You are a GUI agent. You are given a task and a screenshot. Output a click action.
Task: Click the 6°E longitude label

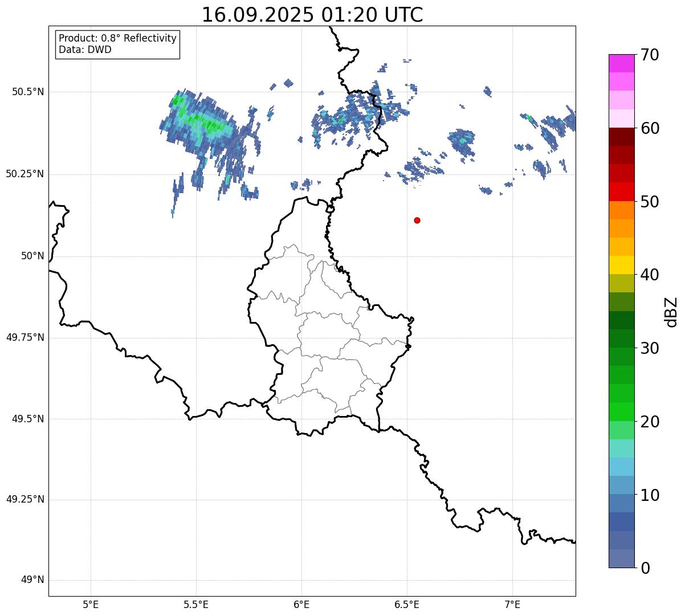(301, 604)
